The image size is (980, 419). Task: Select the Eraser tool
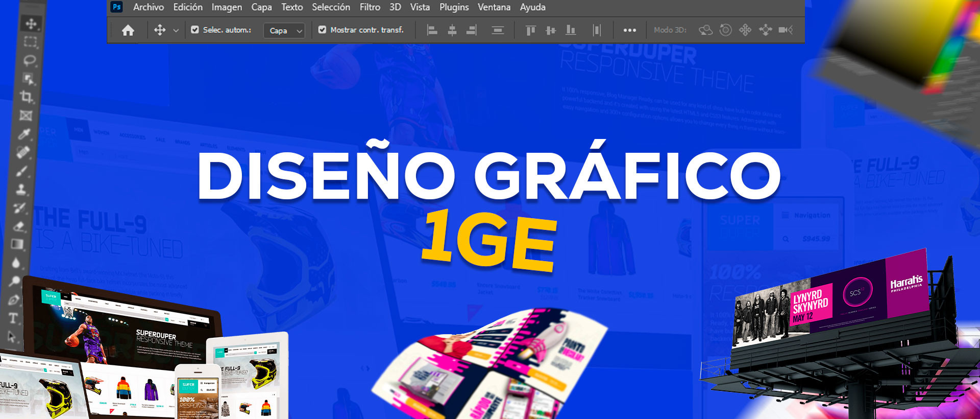click(x=19, y=226)
